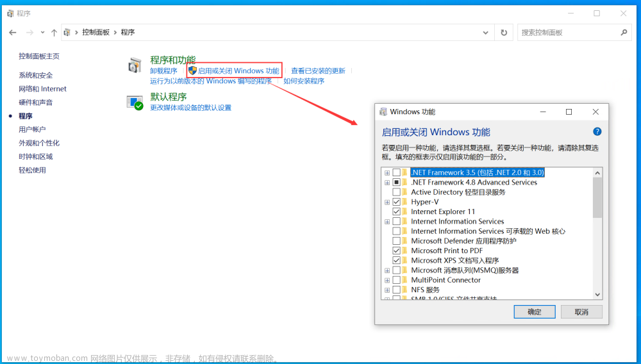
Task: Click the refresh icon beside the address bar
Action: pos(504,32)
